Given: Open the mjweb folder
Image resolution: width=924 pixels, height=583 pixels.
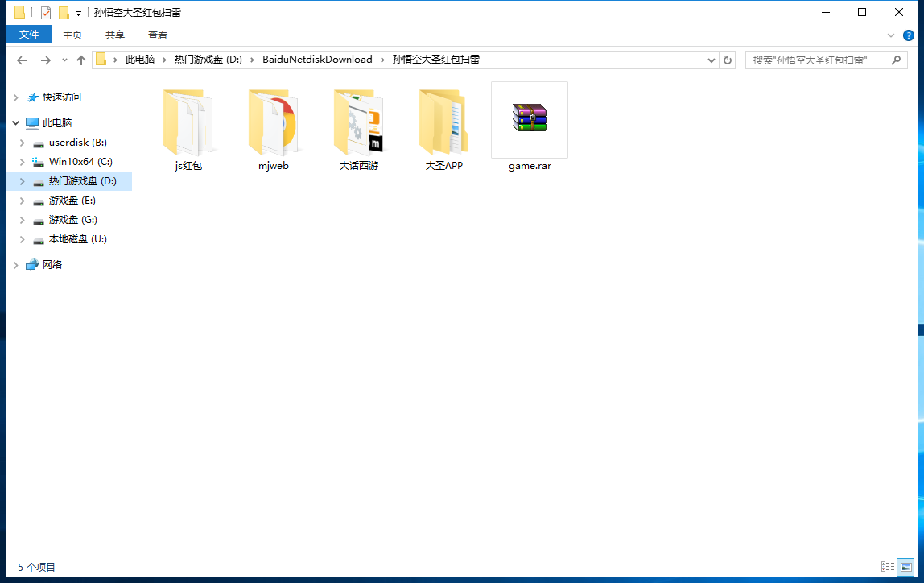Looking at the screenshot, I should click(273, 123).
